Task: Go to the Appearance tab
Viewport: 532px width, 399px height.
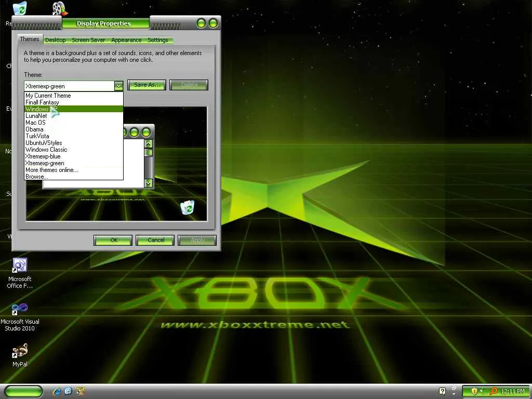Action: (x=126, y=40)
